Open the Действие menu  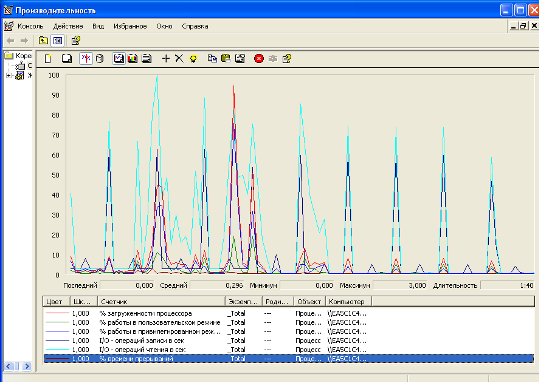[68, 26]
